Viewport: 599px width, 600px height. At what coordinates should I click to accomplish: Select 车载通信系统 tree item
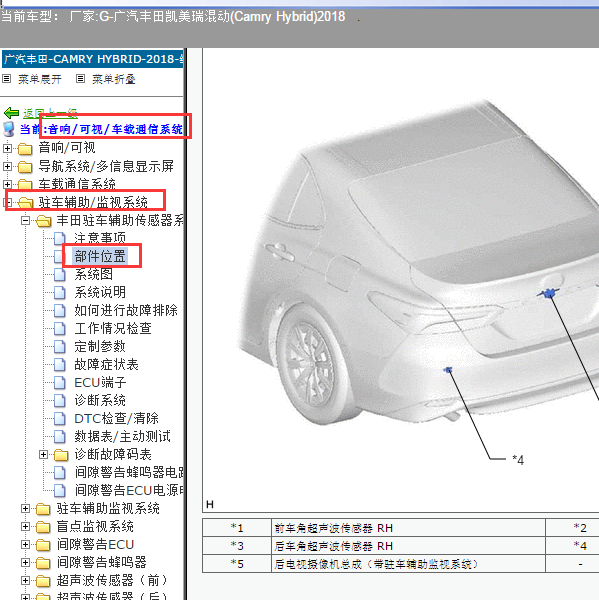77,184
